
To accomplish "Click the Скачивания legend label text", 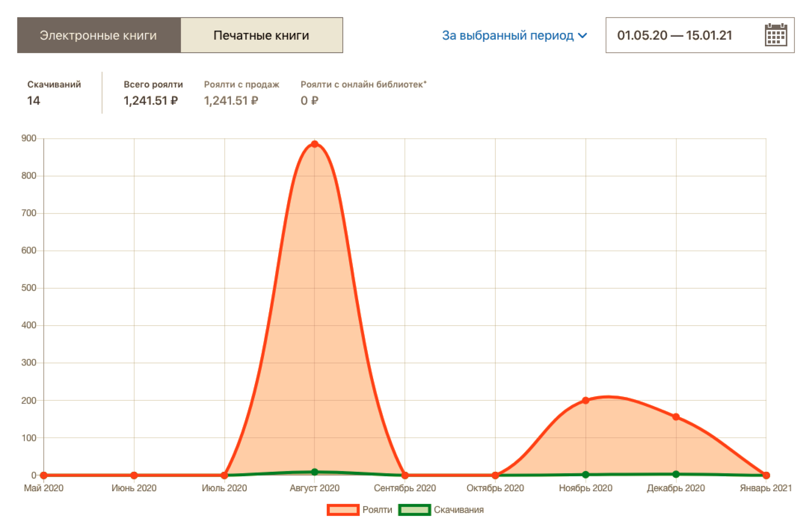I will click(459, 510).
